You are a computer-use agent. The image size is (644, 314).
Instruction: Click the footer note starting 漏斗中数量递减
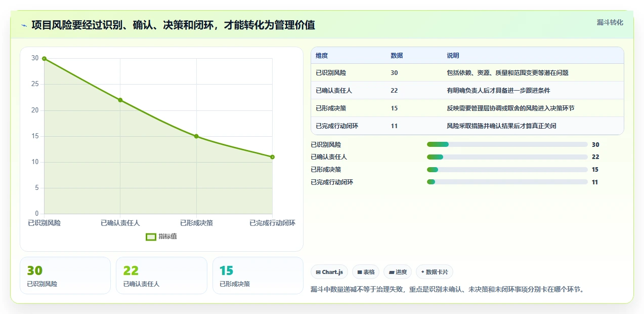[447, 290]
